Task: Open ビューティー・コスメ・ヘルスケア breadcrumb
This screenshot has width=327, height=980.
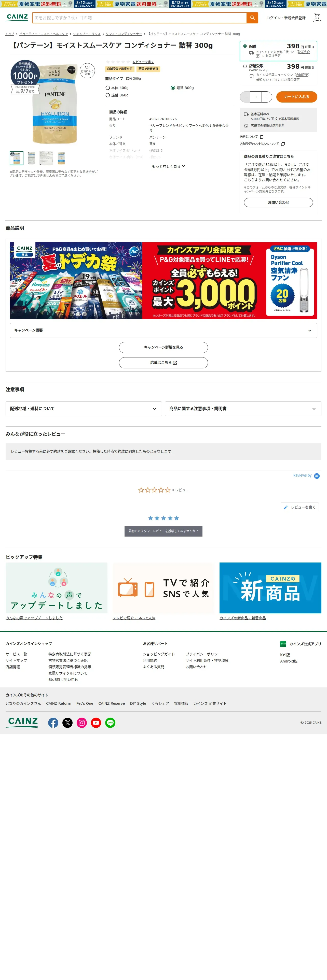Action: click(x=44, y=34)
